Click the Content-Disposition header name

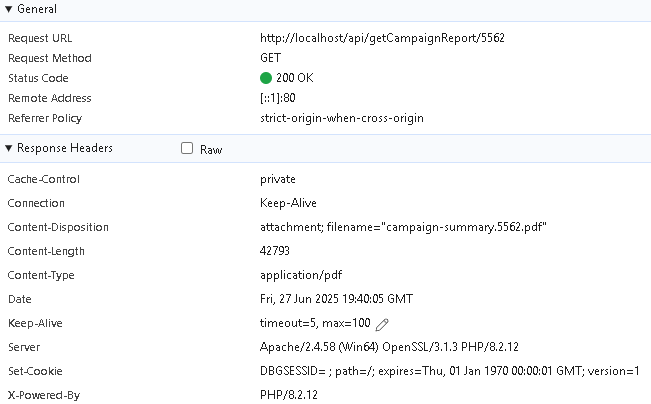(58, 227)
